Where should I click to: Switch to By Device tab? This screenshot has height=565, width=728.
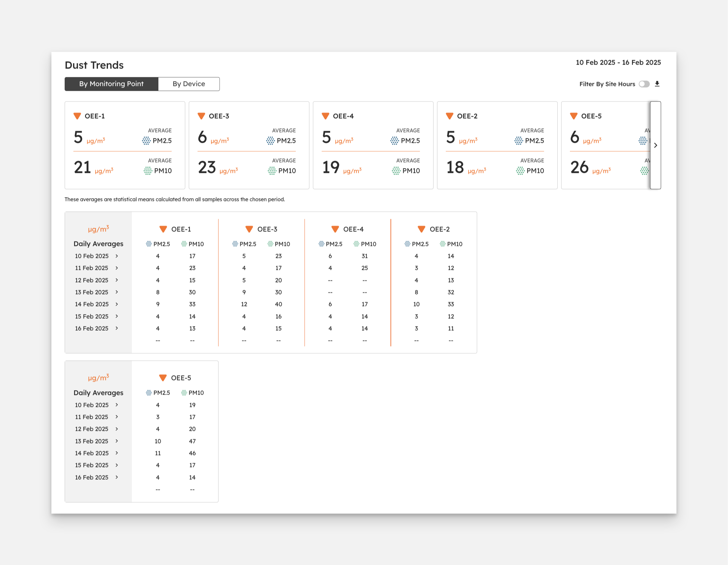pos(189,84)
